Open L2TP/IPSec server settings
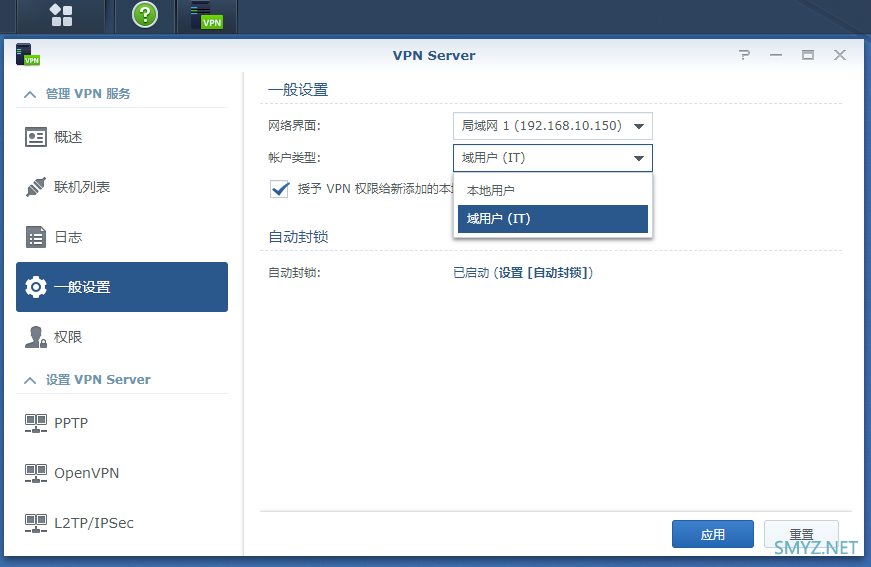871x567 pixels. pyautogui.click(x=122, y=523)
